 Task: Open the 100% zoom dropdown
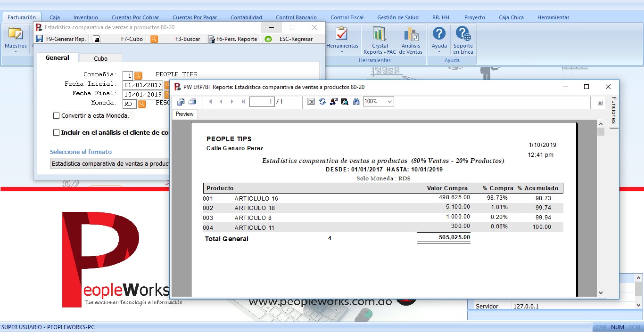click(379, 101)
